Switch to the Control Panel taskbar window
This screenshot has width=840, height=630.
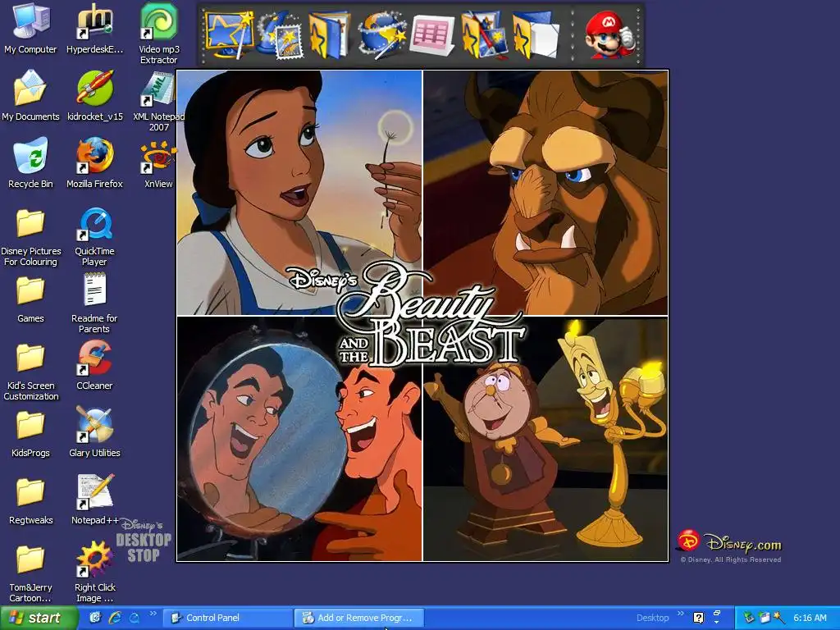coord(228,618)
